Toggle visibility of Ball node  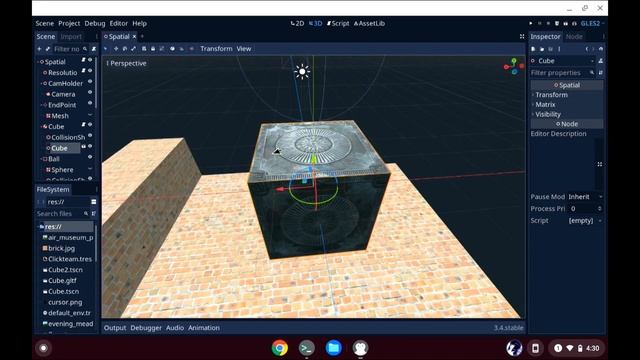tap(90, 157)
